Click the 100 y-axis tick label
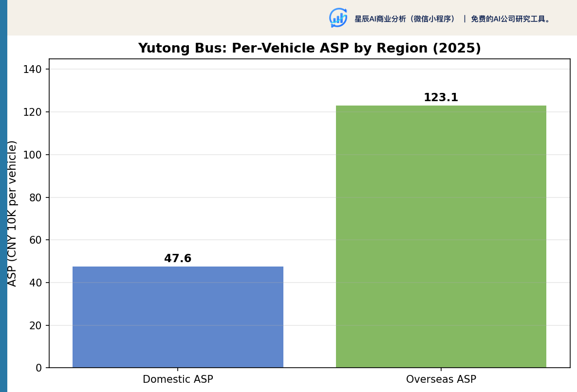This screenshot has height=392, width=577. coord(33,155)
